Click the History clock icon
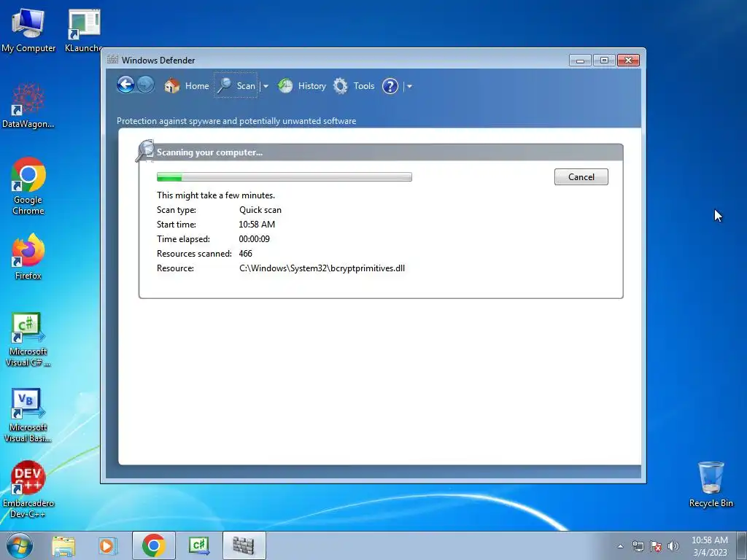747x560 pixels. pyautogui.click(x=285, y=86)
